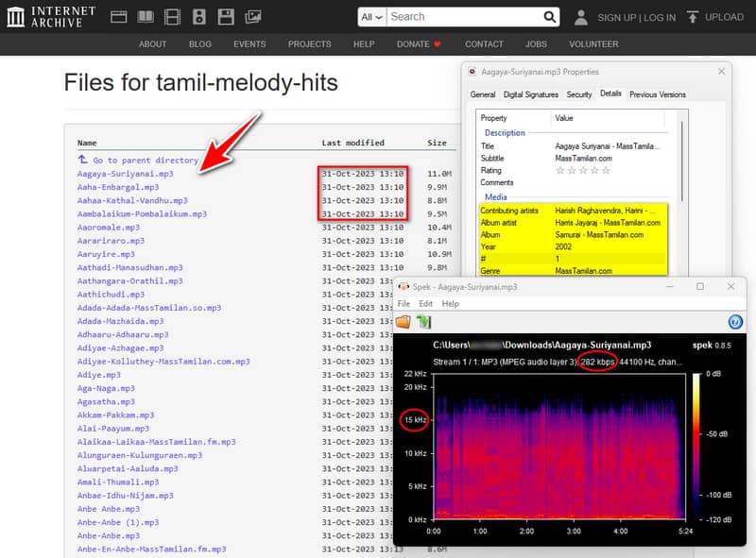756x558 pixels.
Task: Click the user profile avatar icon
Action: coord(581,17)
